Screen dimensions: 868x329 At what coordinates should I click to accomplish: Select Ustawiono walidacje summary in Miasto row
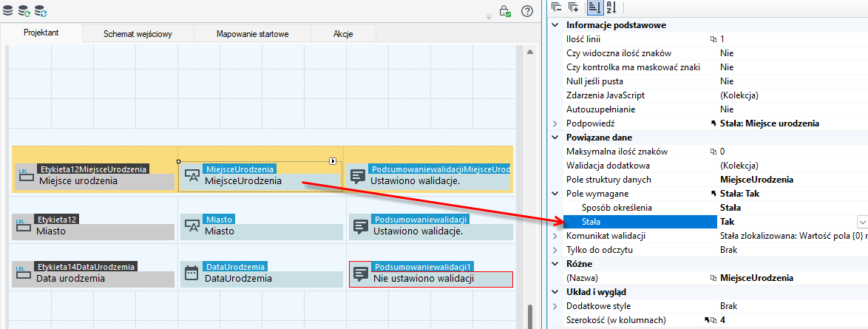(x=431, y=226)
